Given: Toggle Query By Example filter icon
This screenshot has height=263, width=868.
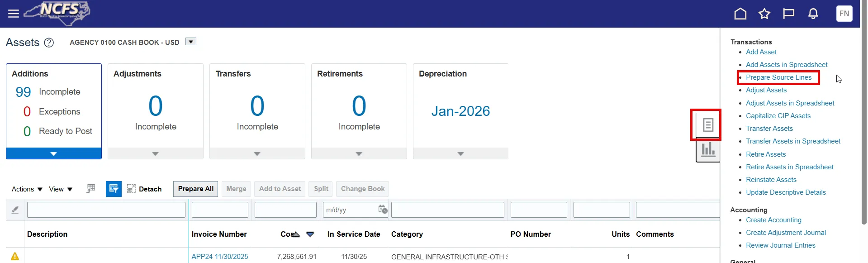Looking at the screenshot, I should coord(114,189).
